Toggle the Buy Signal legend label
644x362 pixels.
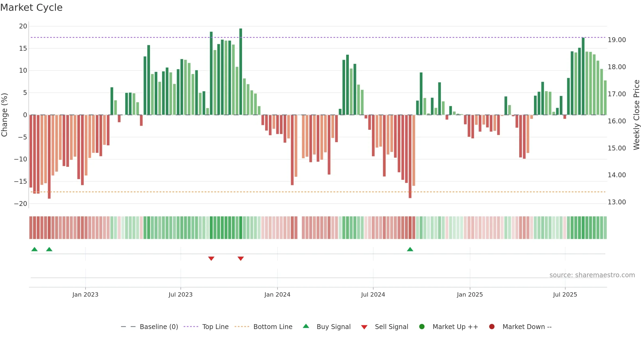pyautogui.click(x=334, y=327)
